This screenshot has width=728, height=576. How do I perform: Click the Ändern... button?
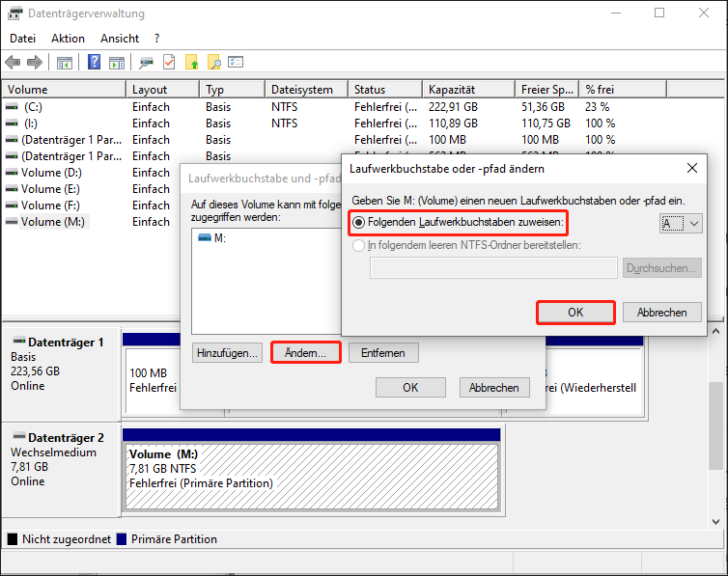tap(305, 353)
